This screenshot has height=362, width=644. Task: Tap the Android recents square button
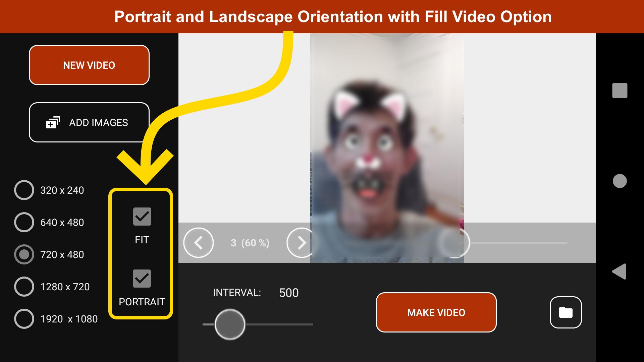620,90
